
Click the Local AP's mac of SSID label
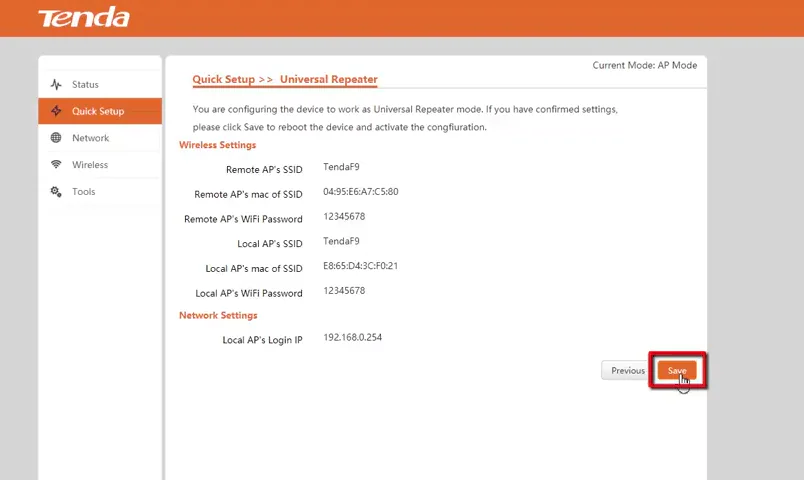[254, 268]
